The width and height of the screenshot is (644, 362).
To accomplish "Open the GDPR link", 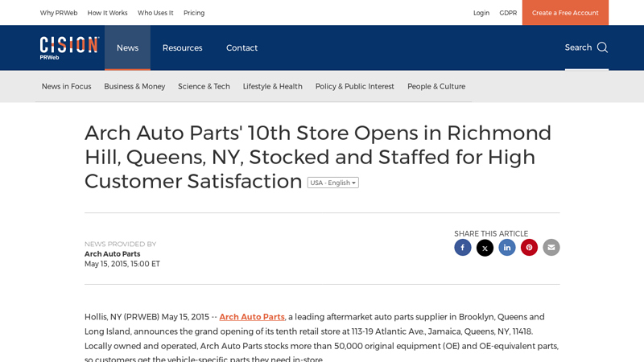I will pos(508,13).
